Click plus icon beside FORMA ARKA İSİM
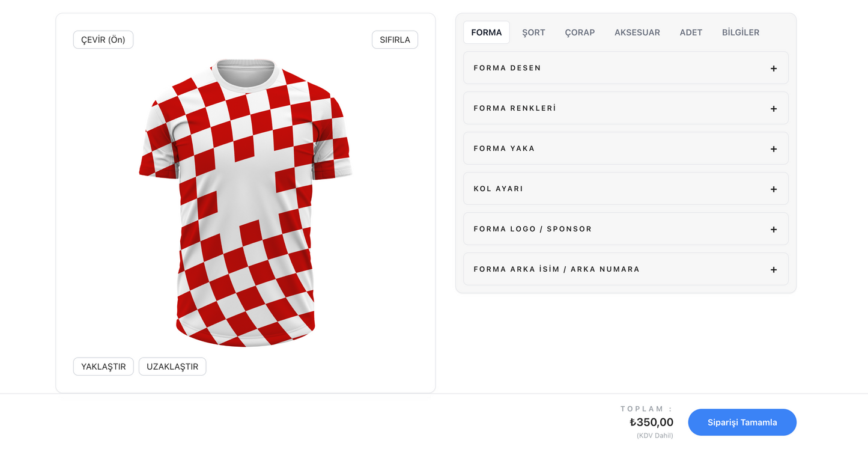Screen dimensions: 868x461 [774, 270]
